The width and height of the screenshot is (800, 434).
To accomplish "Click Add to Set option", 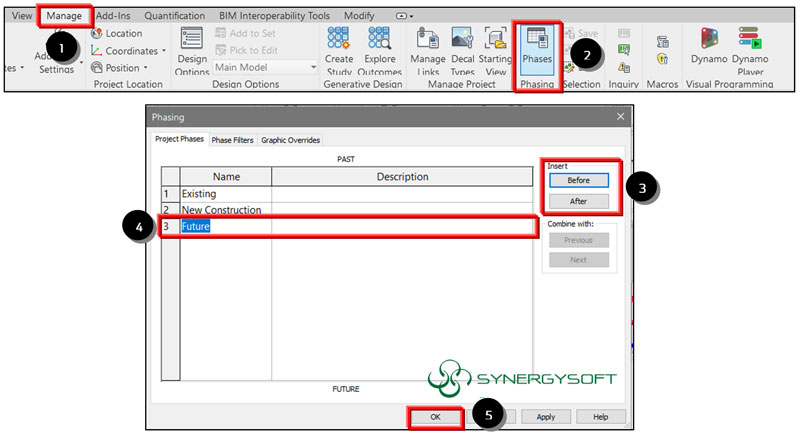I will (x=245, y=33).
